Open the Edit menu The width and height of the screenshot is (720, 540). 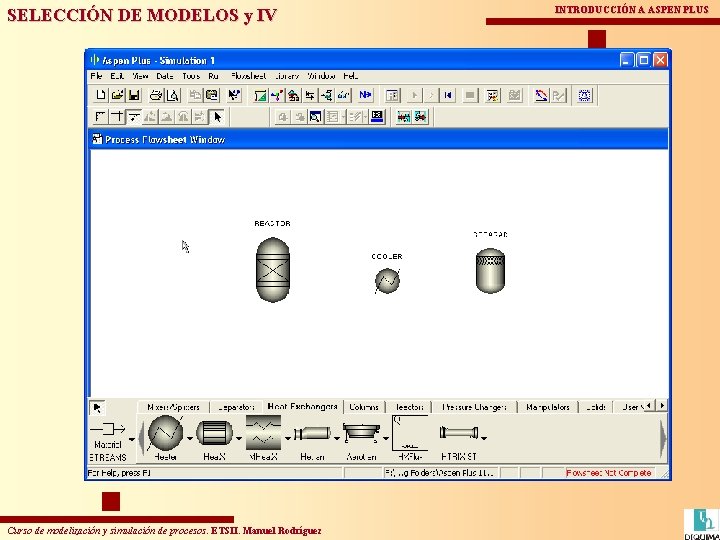pyautogui.click(x=117, y=76)
